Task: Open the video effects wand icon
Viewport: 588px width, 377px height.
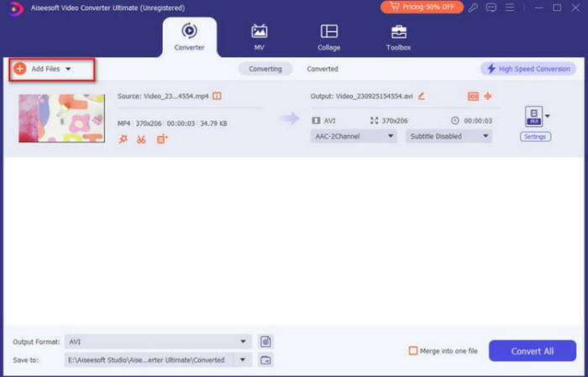Action: tap(123, 139)
